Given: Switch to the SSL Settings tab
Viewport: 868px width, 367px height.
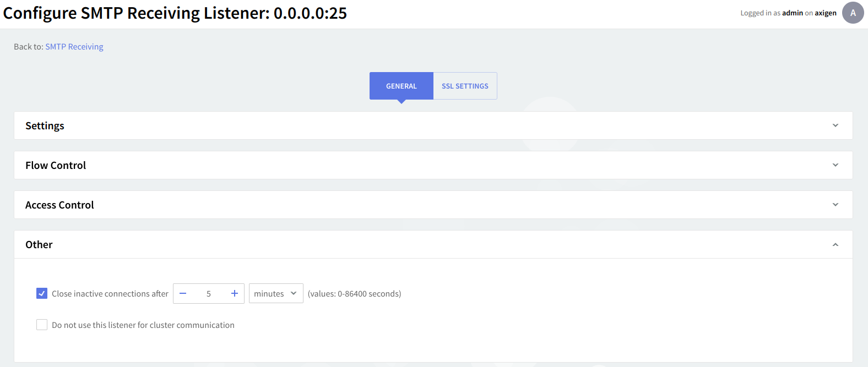Looking at the screenshot, I should [x=465, y=86].
